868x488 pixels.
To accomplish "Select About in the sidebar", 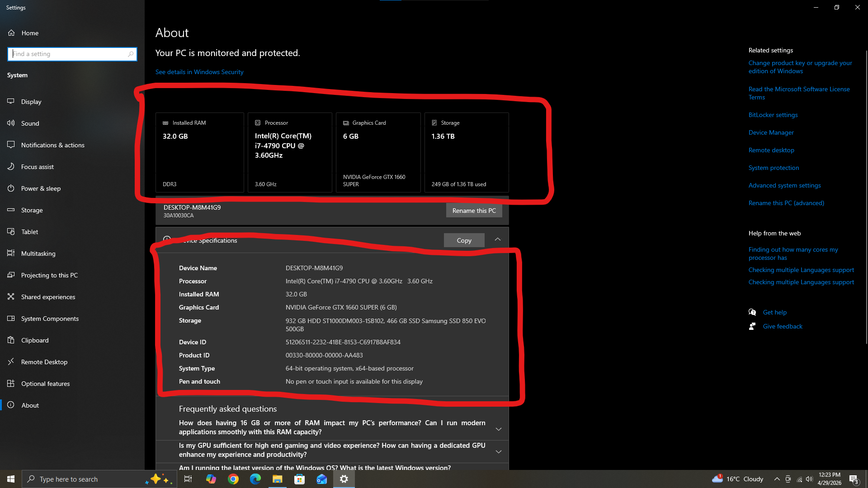I will click(72, 405).
